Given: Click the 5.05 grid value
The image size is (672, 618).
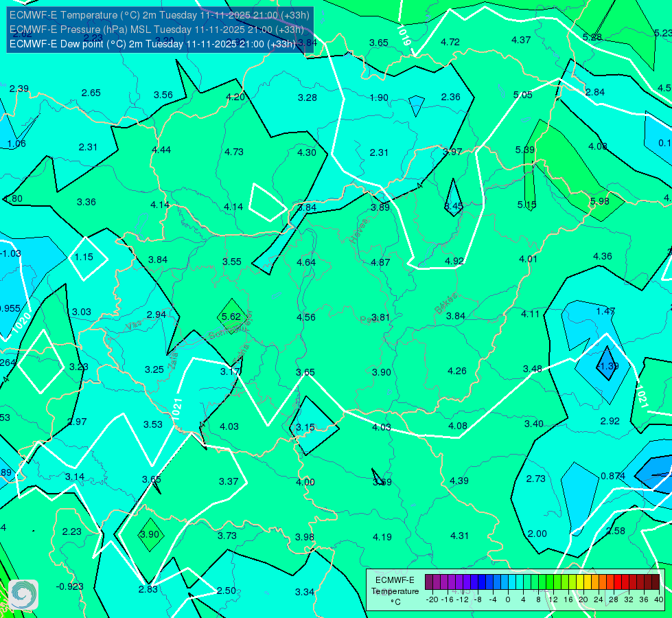Looking at the screenshot, I should click(523, 95).
